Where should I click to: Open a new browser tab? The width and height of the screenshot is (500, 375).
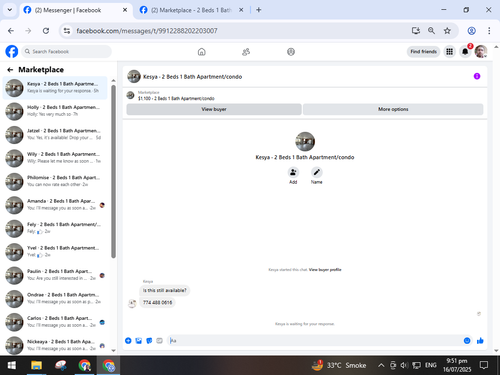click(259, 10)
